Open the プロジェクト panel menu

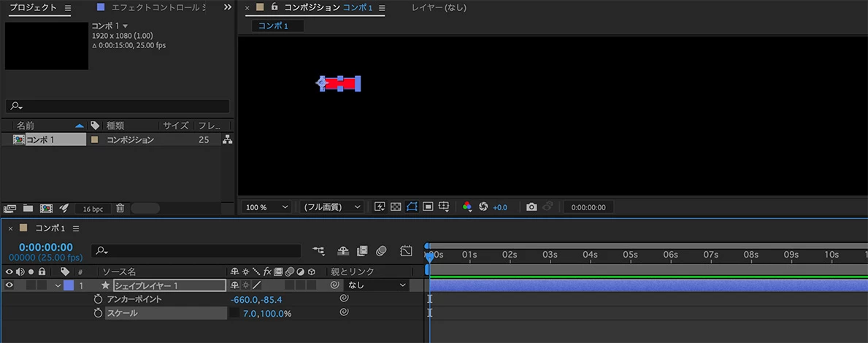[x=68, y=8]
